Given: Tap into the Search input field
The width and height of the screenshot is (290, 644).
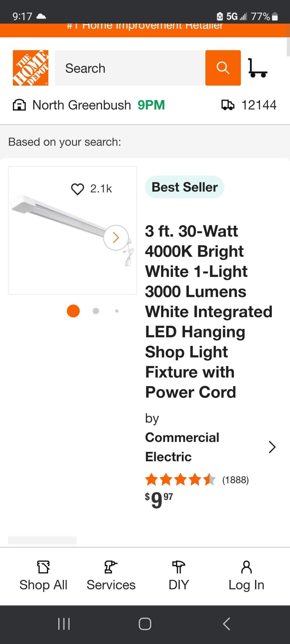Looking at the screenshot, I should coord(130,68).
